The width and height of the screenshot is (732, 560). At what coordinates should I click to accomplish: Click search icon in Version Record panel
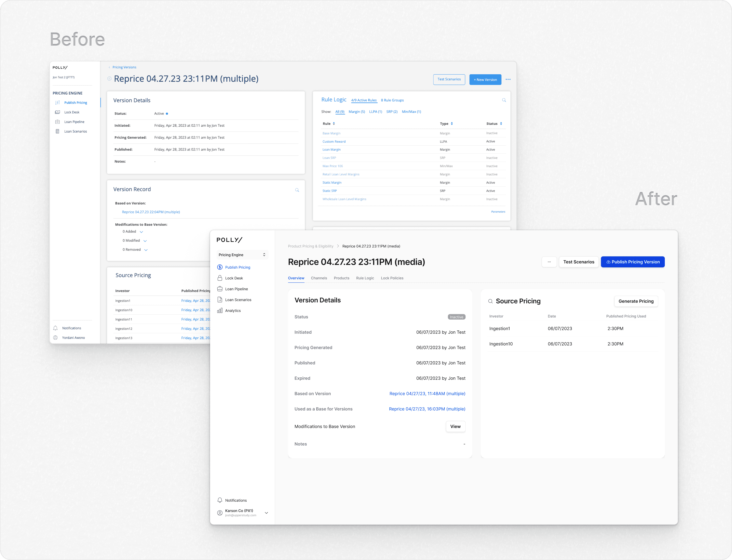coord(297,190)
